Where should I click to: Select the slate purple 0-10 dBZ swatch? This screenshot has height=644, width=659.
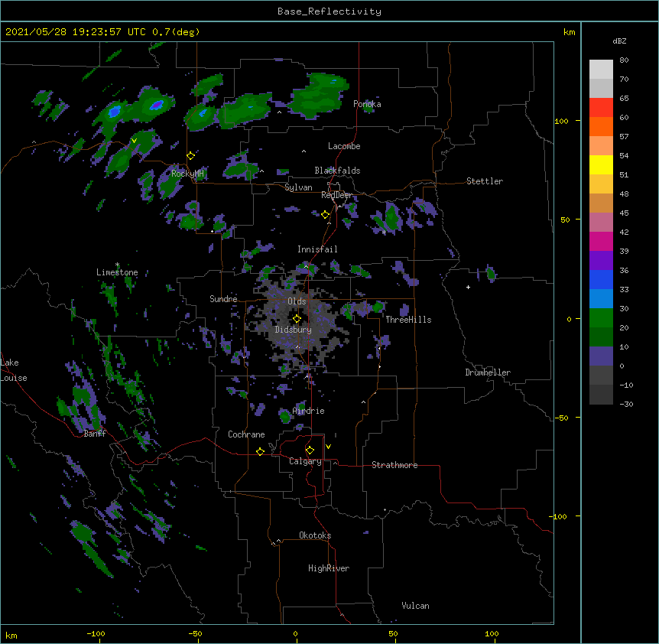click(601, 356)
